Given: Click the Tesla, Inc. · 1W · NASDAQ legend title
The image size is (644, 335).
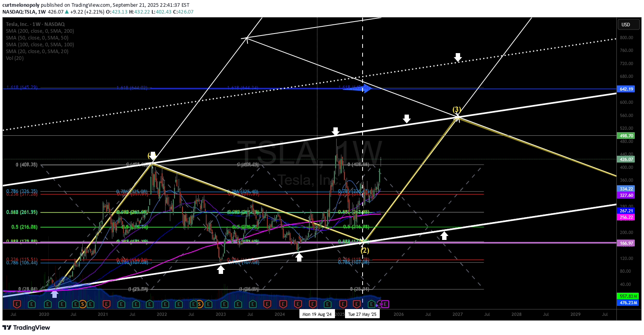Looking at the screenshot, I should 35,24.
